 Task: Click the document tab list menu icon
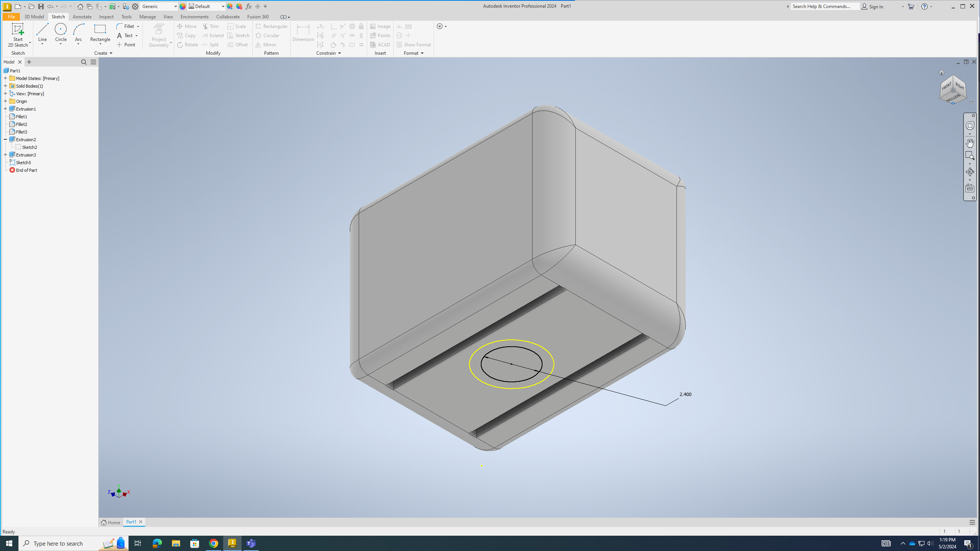[972, 522]
